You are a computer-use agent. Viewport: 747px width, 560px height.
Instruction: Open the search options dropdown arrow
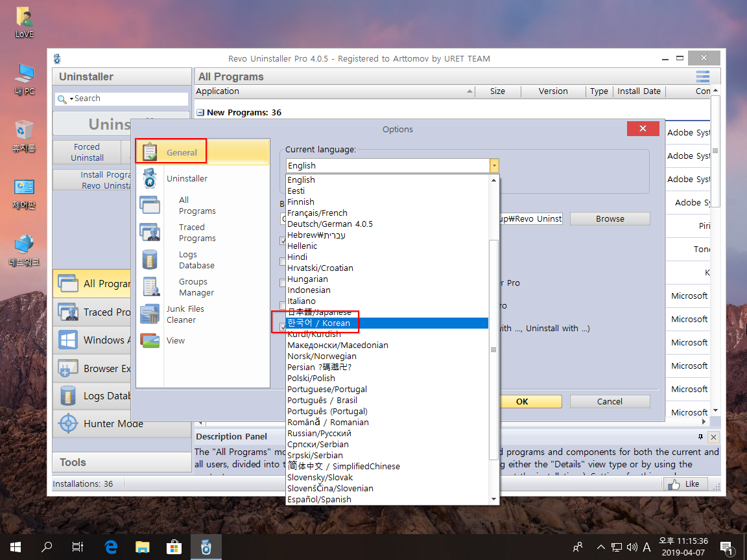(71, 99)
